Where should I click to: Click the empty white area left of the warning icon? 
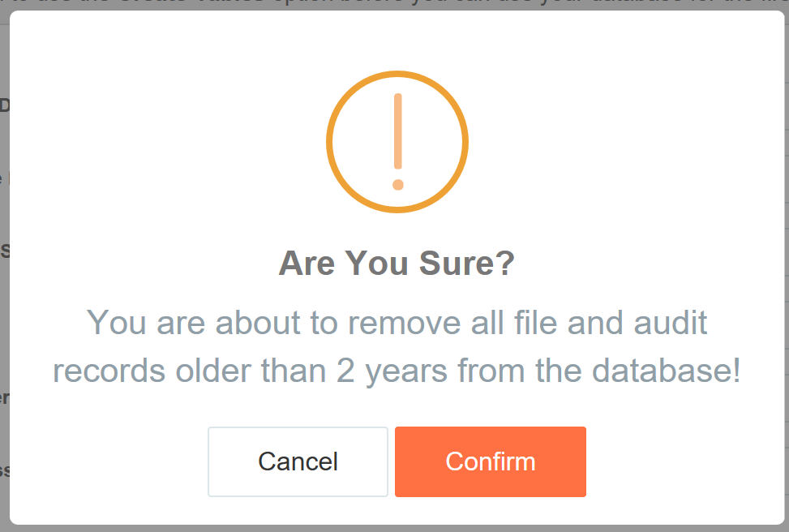pos(166,142)
